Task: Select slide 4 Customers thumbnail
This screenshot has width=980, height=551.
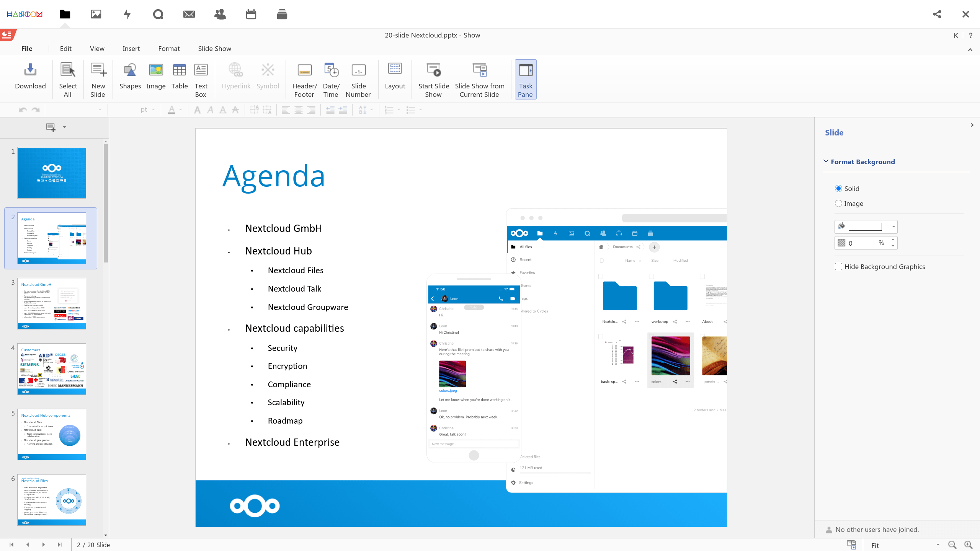Action: [x=52, y=369]
